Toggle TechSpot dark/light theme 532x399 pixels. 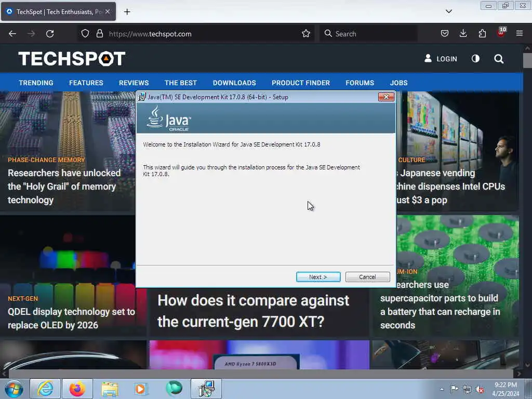(476, 59)
